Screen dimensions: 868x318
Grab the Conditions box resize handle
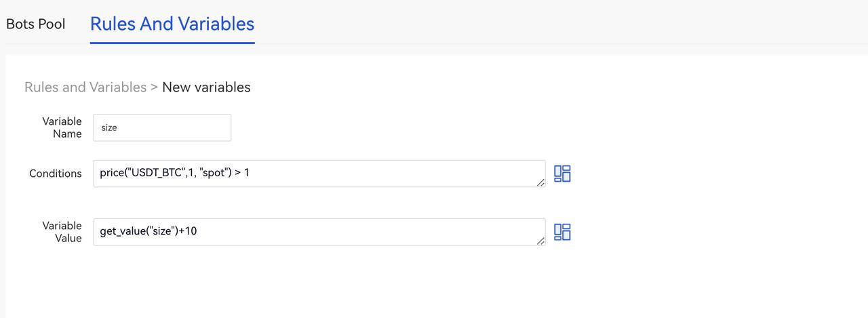(540, 182)
